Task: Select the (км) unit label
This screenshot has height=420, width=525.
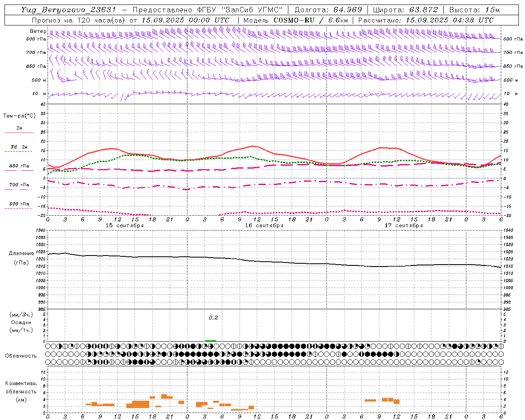Action: [21, 399]
